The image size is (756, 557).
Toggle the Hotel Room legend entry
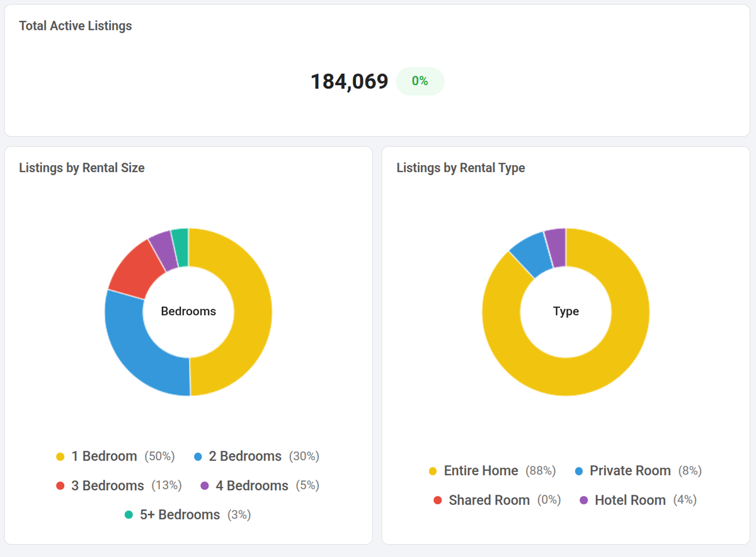638,500
